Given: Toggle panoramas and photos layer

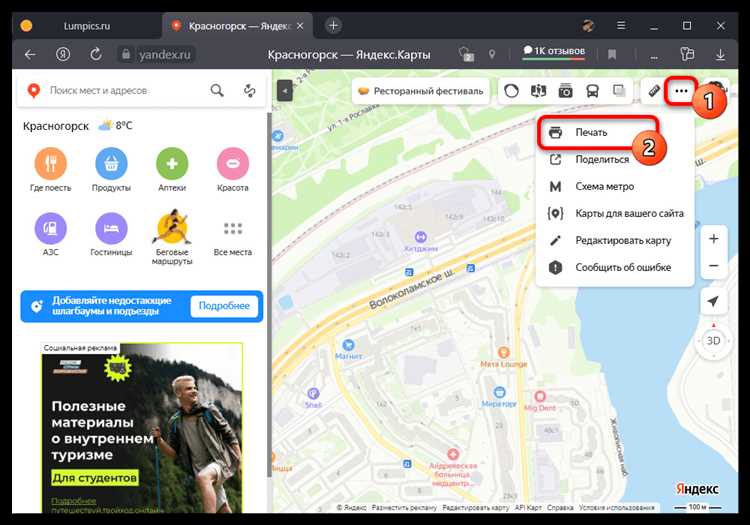Looking at the screenshot, I should (x=565, y=91).
